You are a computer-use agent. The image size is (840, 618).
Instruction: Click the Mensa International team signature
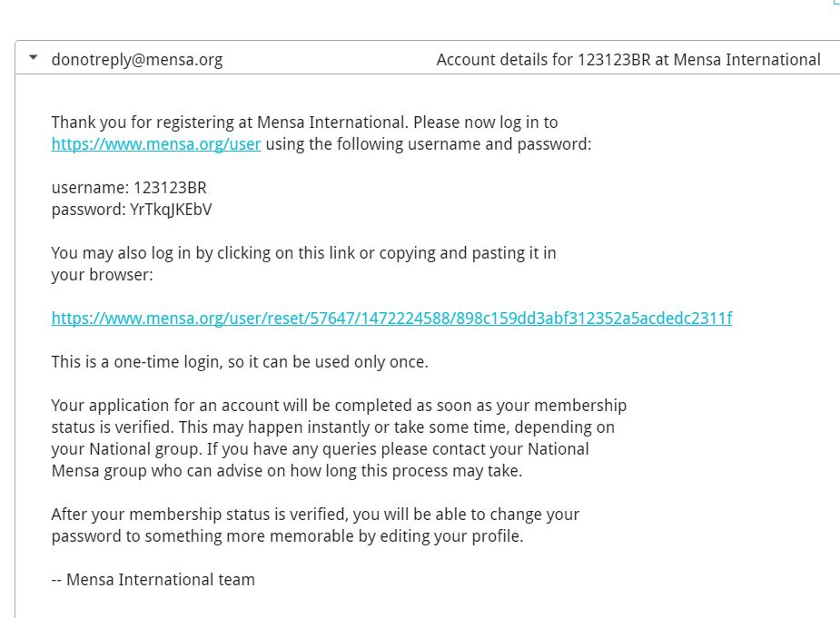[x=153, y=580]
